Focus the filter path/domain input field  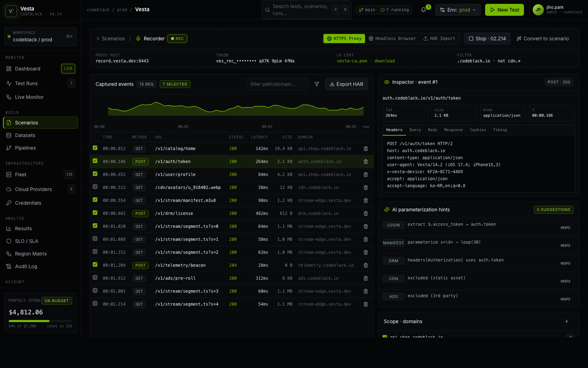click(x=277, y=84)
